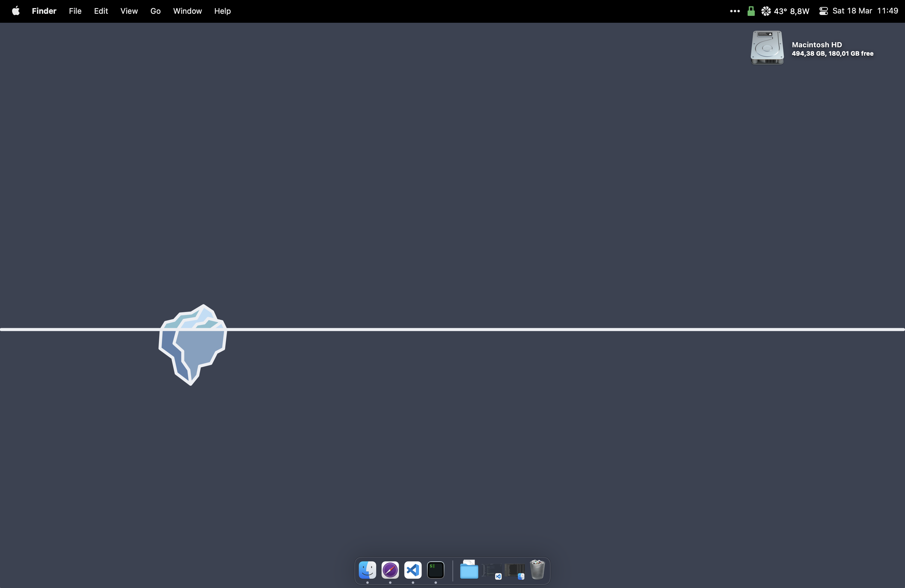Open the Go menu
Screen dimensions: 905x588
(x=155, y=11)
